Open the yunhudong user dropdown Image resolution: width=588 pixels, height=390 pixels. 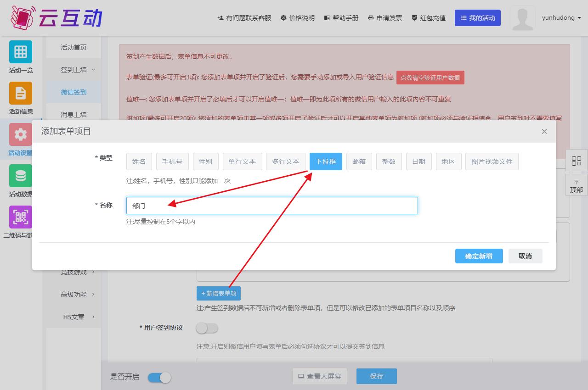pyautogui.click(x=561, y=18)
